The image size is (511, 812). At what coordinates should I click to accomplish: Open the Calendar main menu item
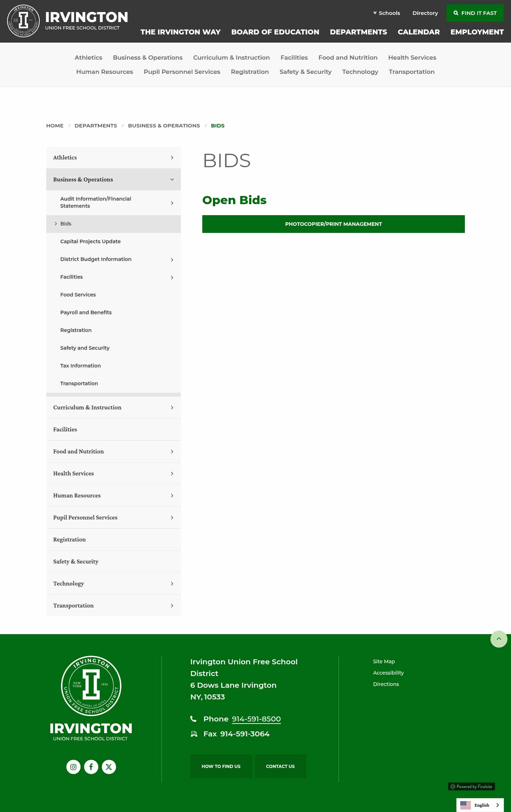[419, 32]
